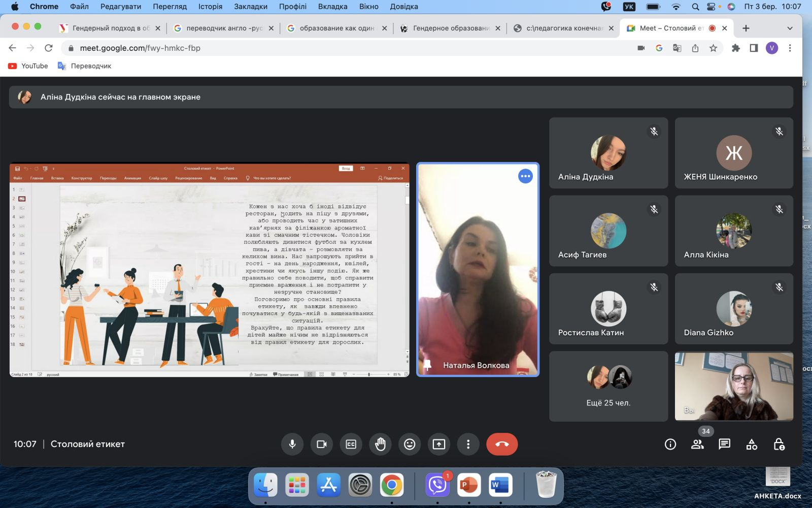Open Viber from the Dock
This screenshot has height=508, width=812.
(x=437, y=485)
